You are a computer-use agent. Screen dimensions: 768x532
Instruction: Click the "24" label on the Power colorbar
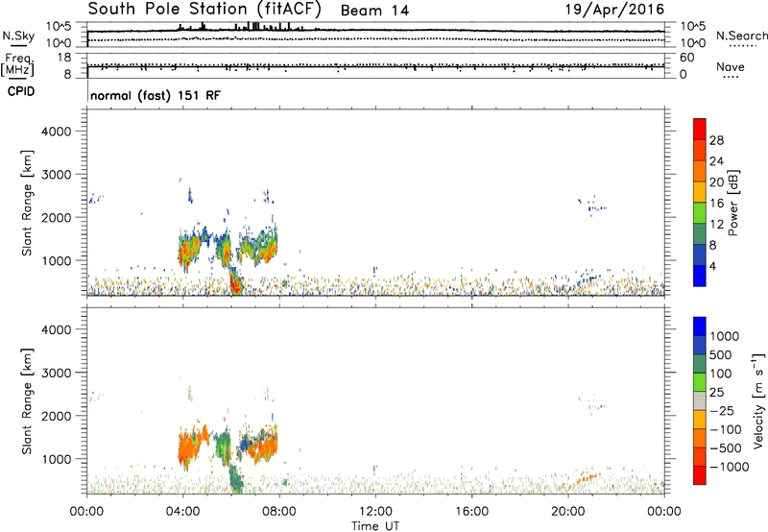716,161
